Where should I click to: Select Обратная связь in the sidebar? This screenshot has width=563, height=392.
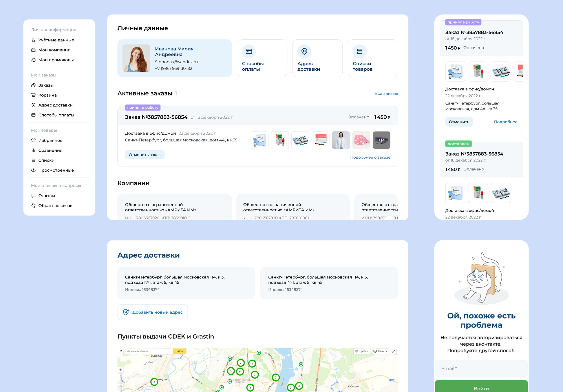(55, 205)
